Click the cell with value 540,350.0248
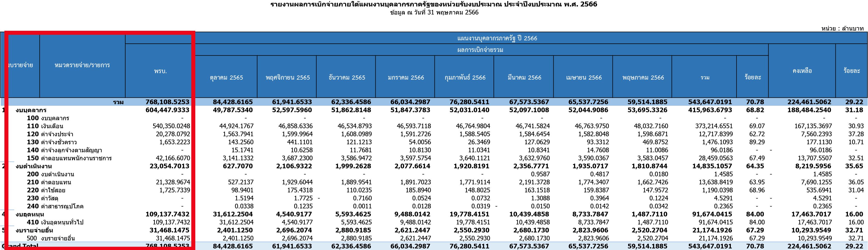Viewport: 868px width, 250px height. tap(171, 126)
